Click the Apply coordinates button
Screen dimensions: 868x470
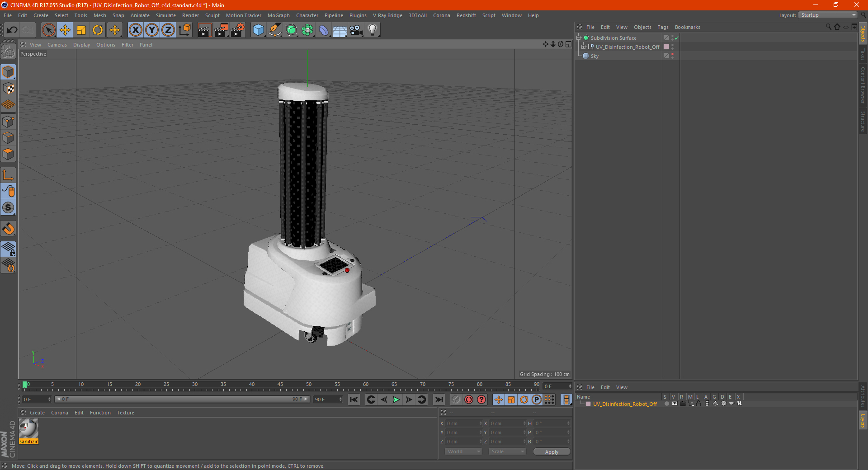(x=552, y=452)
